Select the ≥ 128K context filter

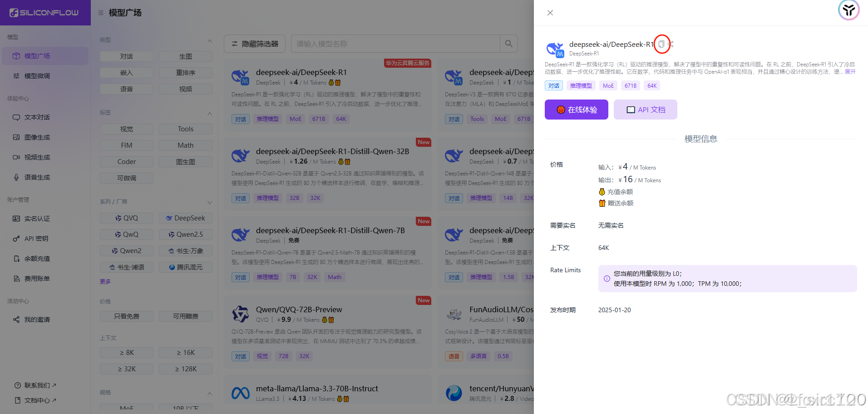186,369
